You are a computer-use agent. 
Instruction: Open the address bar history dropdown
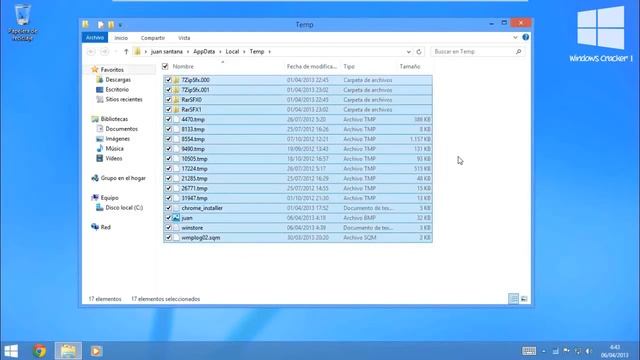(x=409, y=52)
